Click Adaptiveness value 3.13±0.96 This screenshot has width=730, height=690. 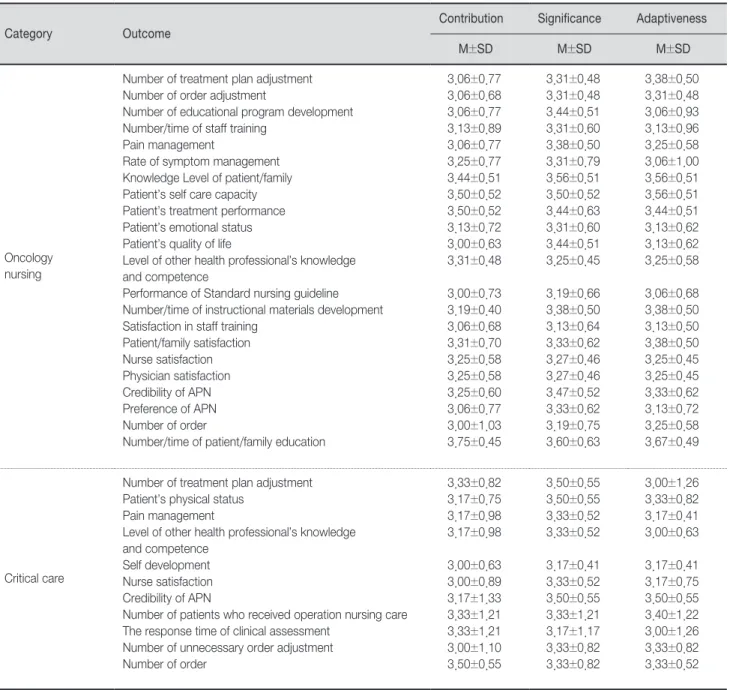672,129
